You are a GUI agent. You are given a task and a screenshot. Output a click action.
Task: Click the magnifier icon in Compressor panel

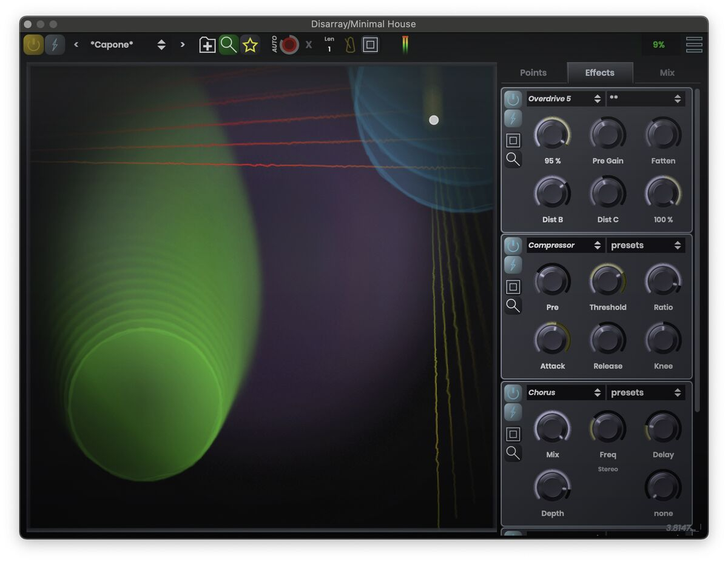[513, 306]
